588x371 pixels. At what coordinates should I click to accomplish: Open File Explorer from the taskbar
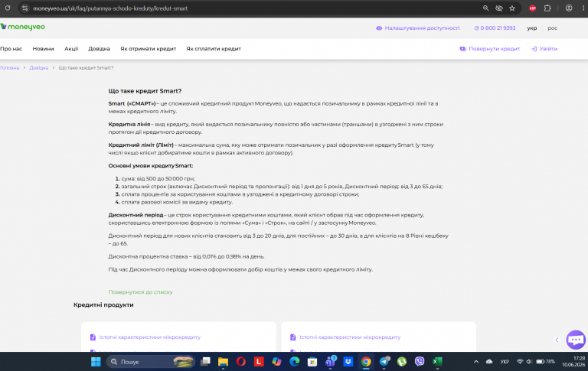coord(223,362)
